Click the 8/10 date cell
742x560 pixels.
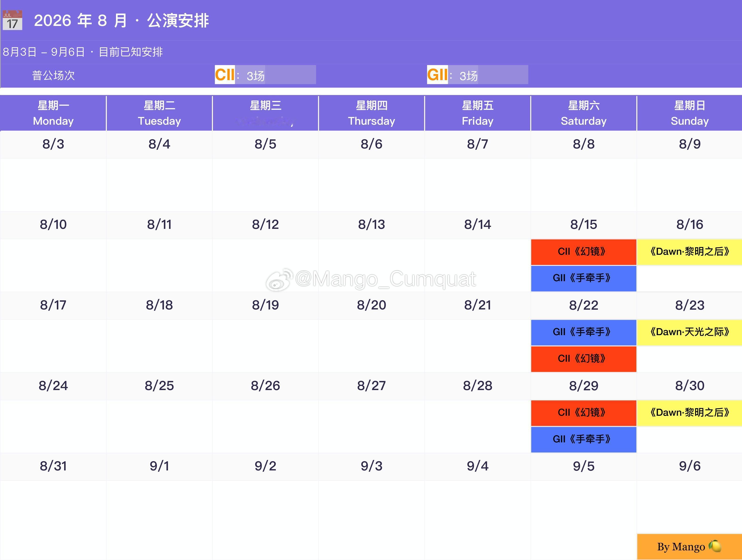coord(53,225)
